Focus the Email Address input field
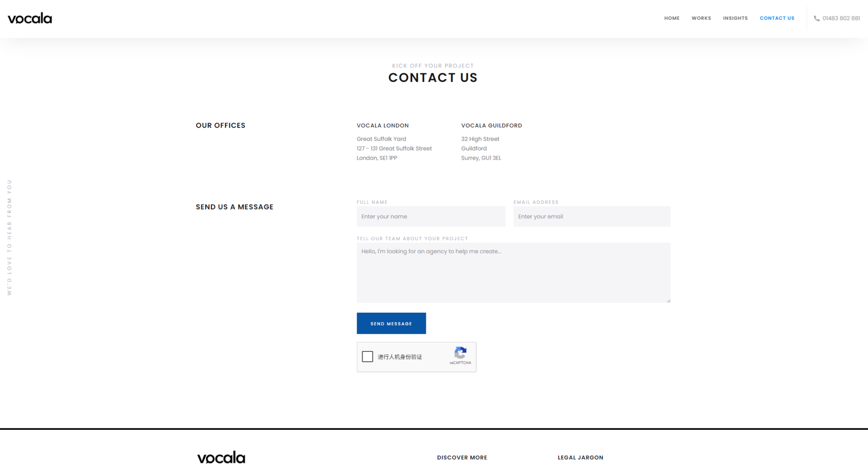 (592, 217)
